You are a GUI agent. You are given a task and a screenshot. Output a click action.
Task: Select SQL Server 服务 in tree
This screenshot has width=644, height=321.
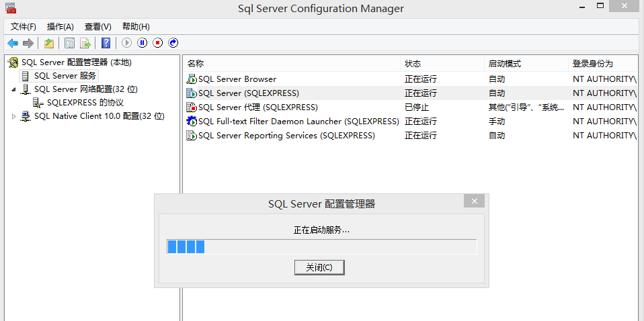tap(65, 76)
